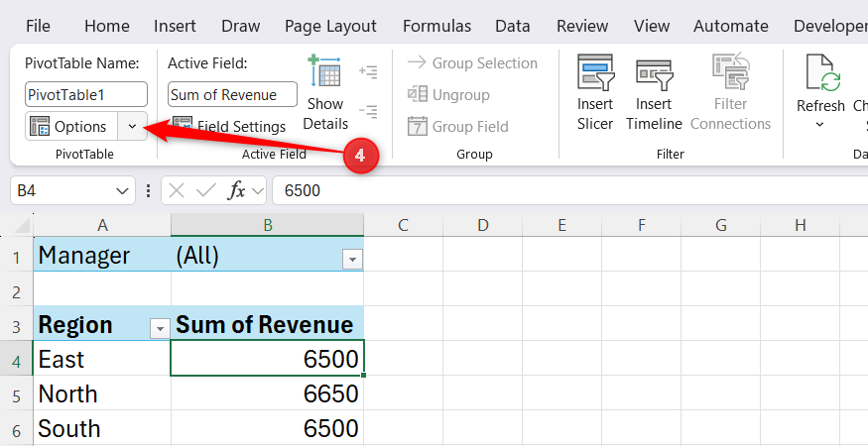Click the Collapse Field icon
Screen dimensions: 868x446
368,112
